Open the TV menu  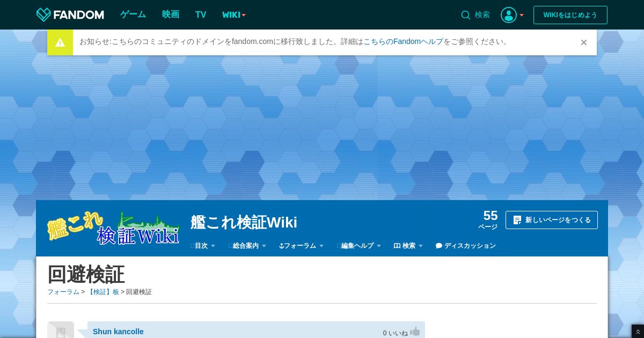tap(201, 14)
